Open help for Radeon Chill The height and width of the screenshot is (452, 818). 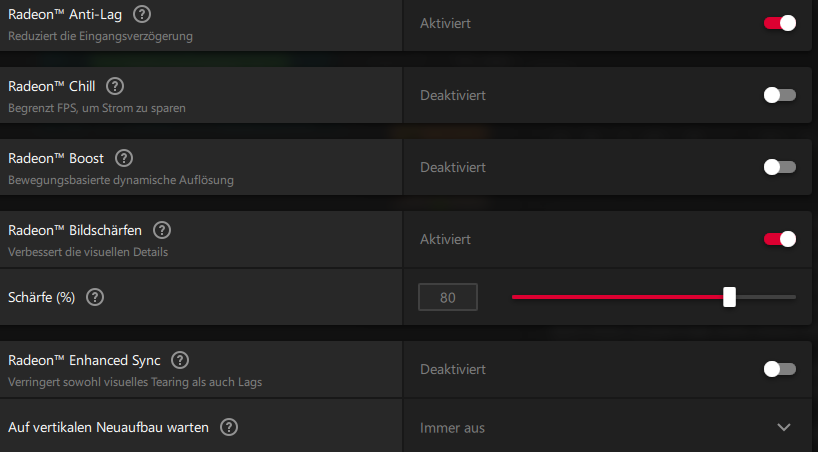pyautogui.click(x=115, y=86)
